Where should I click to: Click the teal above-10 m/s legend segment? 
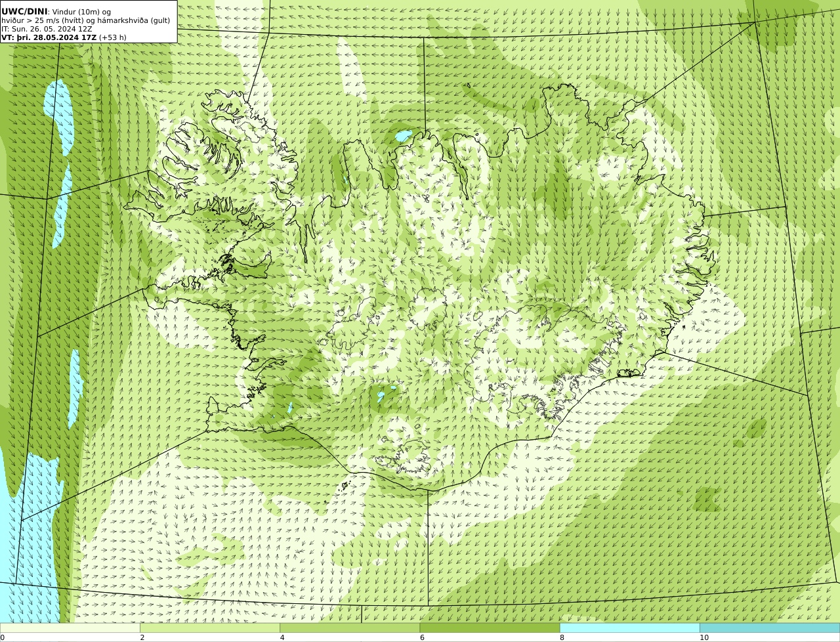click(x=770, y=628)
